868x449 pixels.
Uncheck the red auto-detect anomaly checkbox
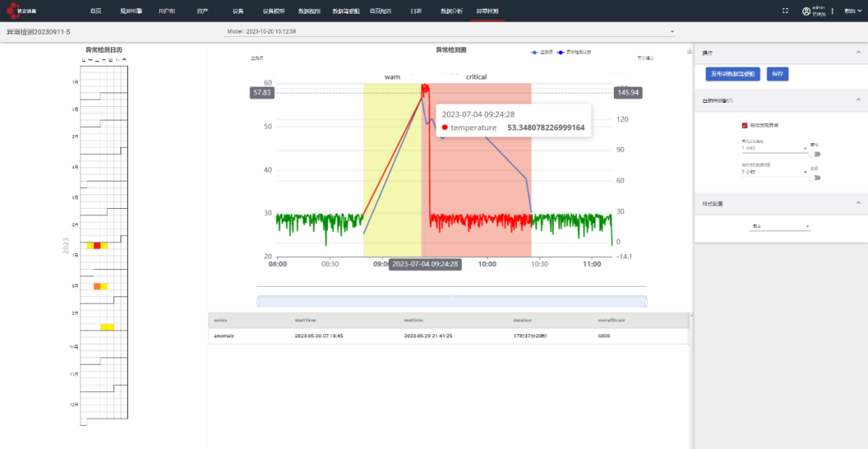(x=745, y=125)
